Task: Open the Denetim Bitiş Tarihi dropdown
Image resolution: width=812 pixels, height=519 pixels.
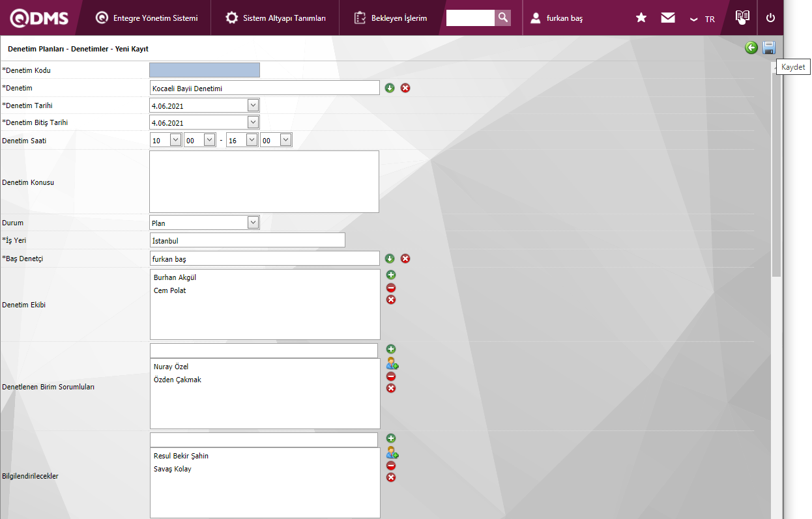Action: 253,122
